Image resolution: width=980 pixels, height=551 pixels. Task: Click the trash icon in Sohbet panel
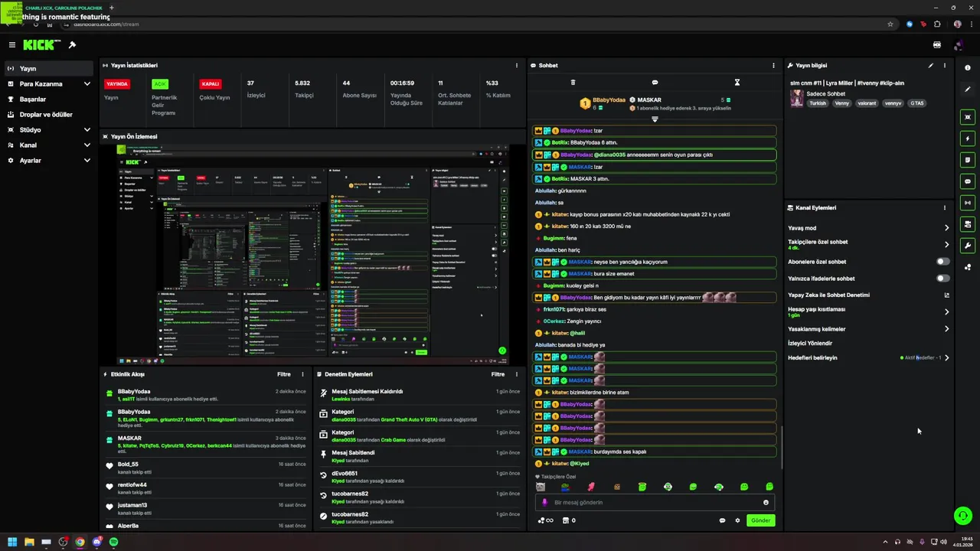[x=573, y=83]
